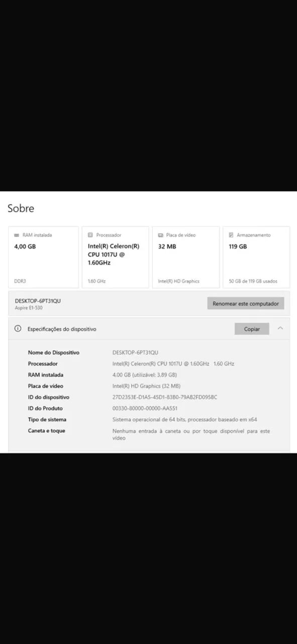
Task: Open the Placa de vídeo 32 MB card
Action: [186, 257]
